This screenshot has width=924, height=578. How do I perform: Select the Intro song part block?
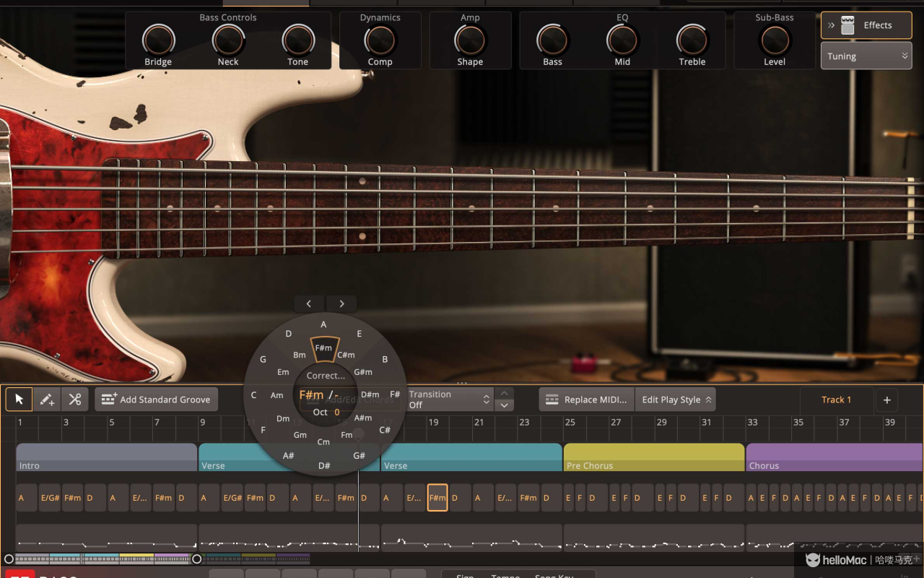point(107,457)
